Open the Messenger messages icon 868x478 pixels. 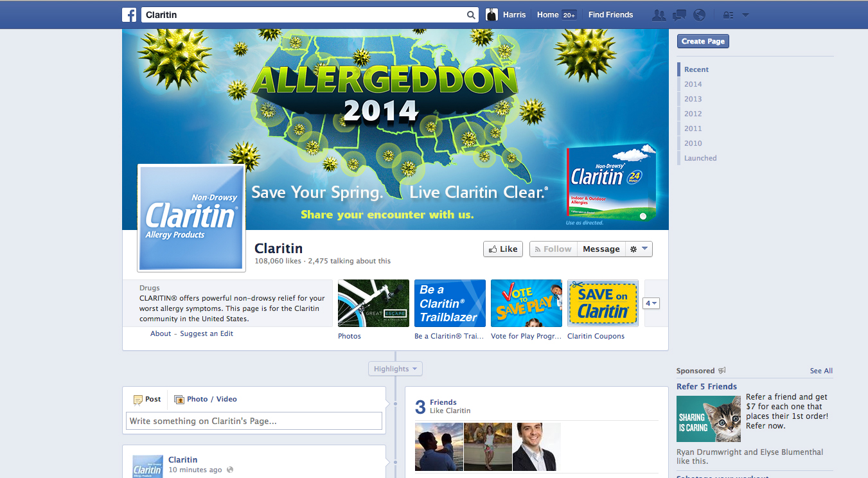(678, 14)
